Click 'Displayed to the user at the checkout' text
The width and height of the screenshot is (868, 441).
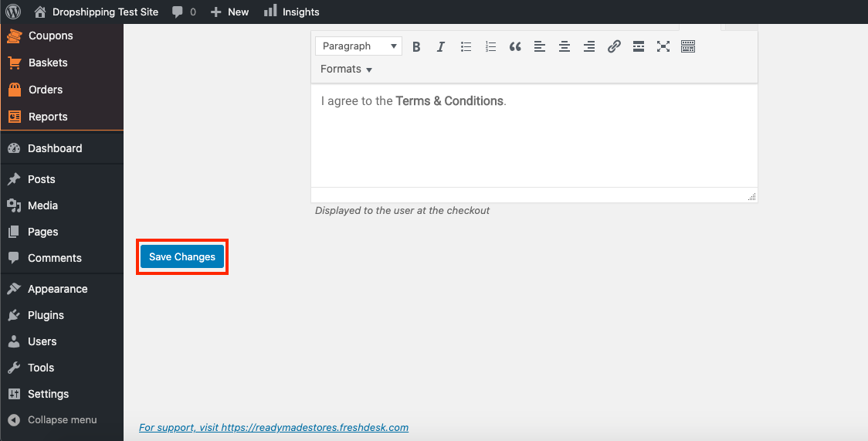402,210
